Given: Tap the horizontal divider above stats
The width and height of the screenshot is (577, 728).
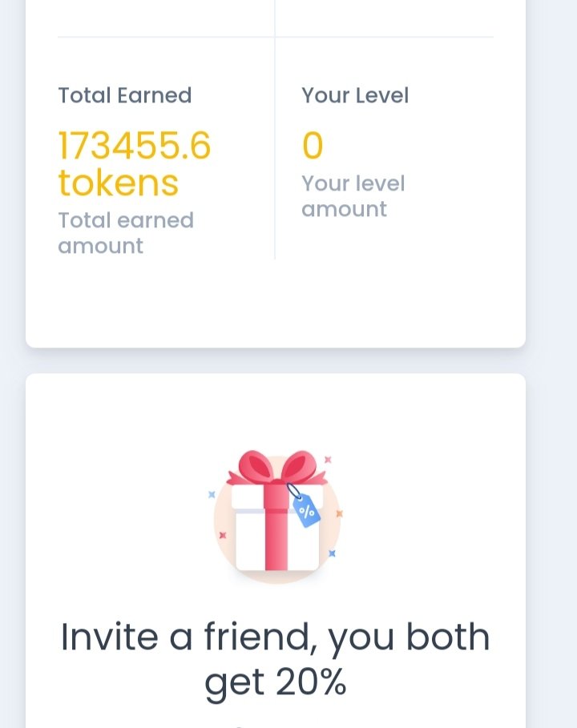Looking at the screenshot, I should point(276,37).
